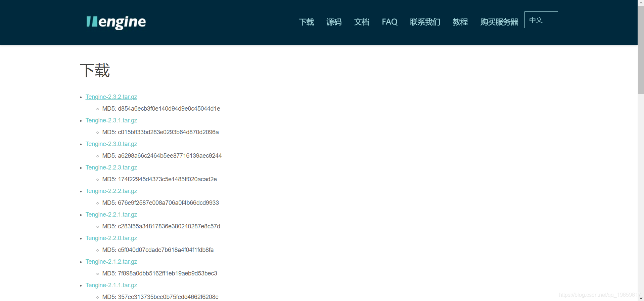Click the MD5 text a6298a66c2464b5ee87716139aec9244
The width and height of the screenshot is (644, 301).
pos(170,156)
